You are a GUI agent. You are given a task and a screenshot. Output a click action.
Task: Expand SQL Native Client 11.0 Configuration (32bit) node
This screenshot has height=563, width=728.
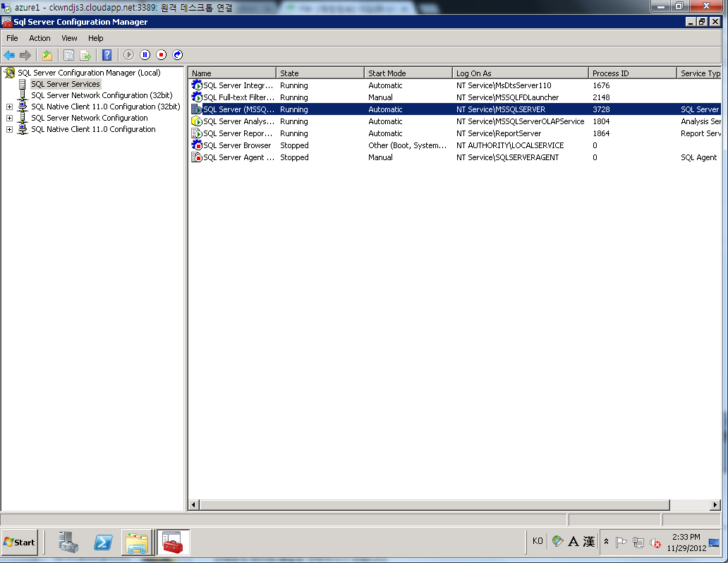pyautogui.click(x=9, y=107)
